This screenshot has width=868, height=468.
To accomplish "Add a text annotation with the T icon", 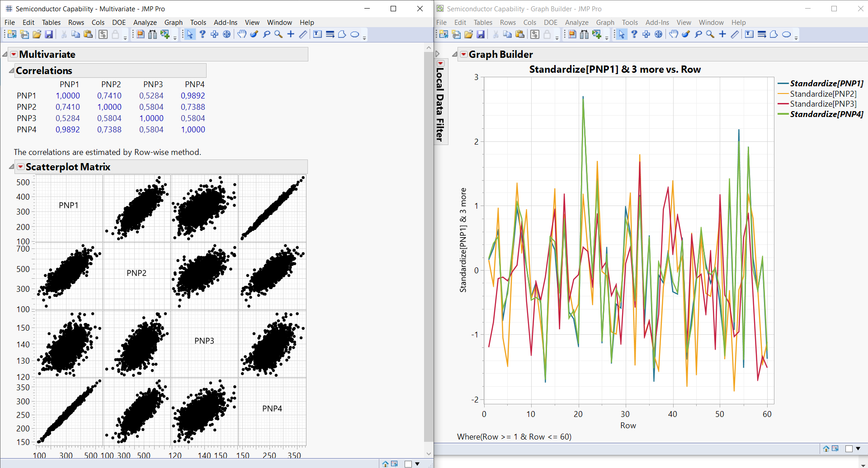I will coord(318,34).
